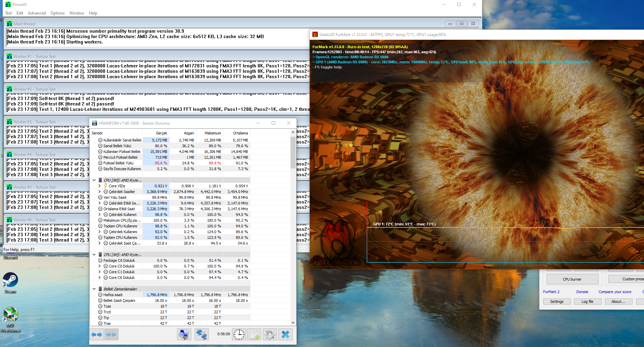Open the FurMark Log file button
The width and height of the screenshot is (644, 347).
click(587, 302)
